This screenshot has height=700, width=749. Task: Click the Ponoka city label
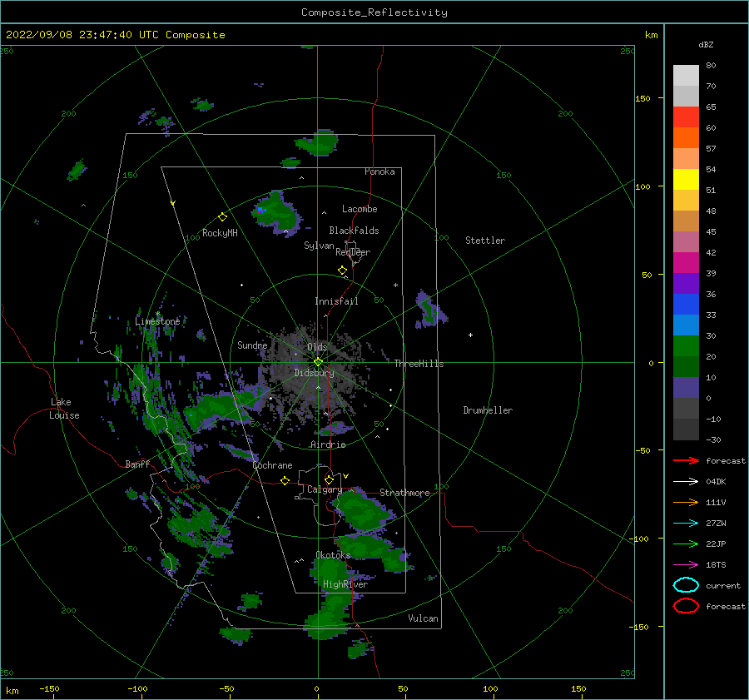(x=379, y=171)
